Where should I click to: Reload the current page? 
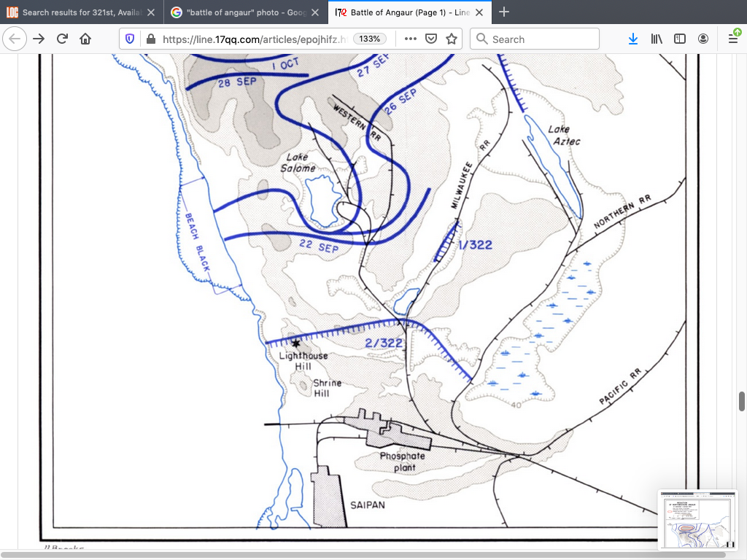click(63, 39)
